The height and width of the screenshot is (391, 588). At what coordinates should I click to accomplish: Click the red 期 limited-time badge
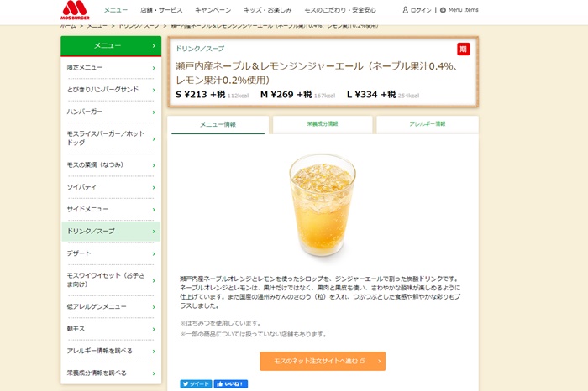click(463, 49)
